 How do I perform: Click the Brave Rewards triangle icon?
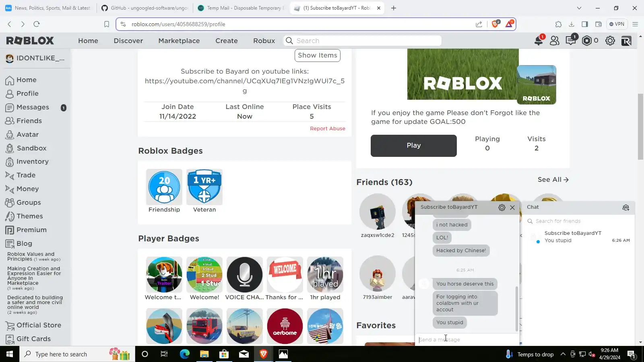pos(509,24)
